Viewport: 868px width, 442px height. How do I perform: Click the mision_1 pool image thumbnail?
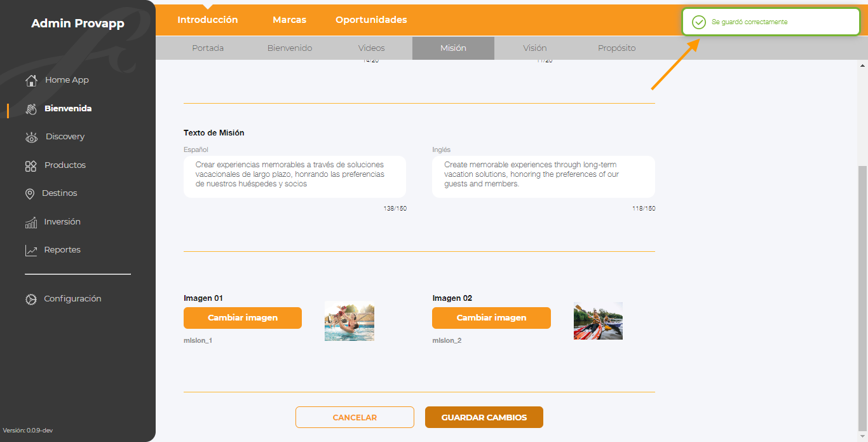click(349, 321)
